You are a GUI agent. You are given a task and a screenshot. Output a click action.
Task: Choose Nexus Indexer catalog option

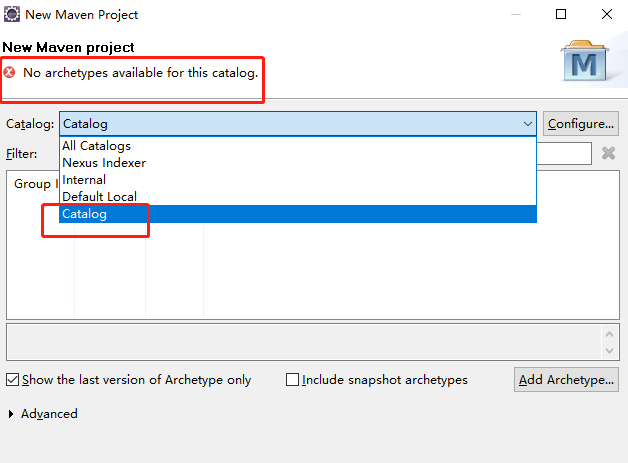(x=104, y=163)
